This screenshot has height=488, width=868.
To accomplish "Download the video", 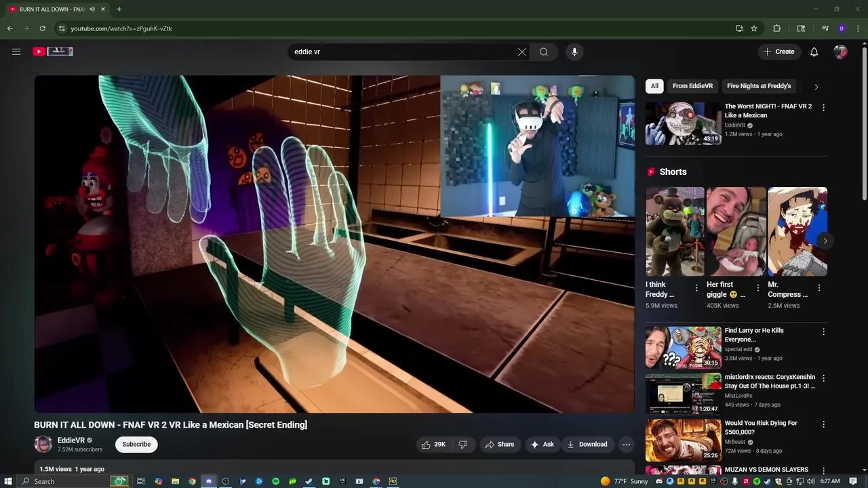I will pos(587,445).
